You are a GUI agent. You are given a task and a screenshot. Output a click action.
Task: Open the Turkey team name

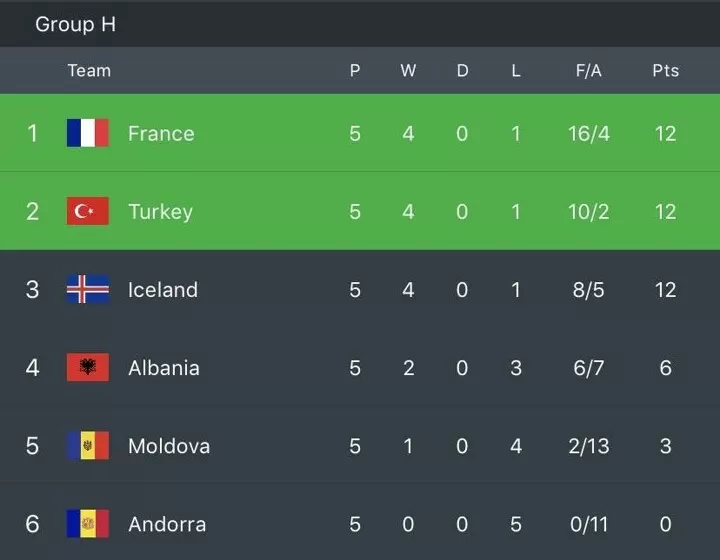(161, 212)
